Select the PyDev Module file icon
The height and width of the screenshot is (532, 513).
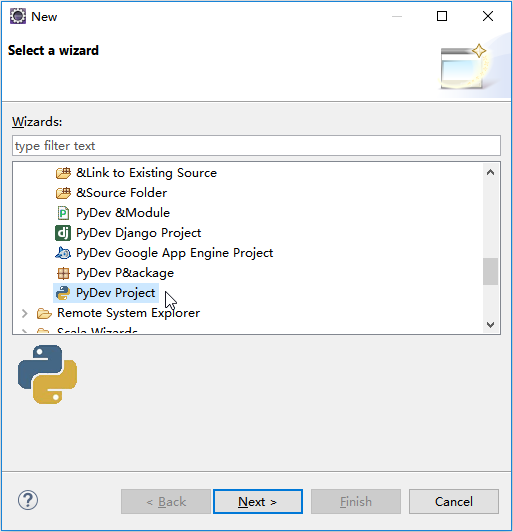coord(63,213)
